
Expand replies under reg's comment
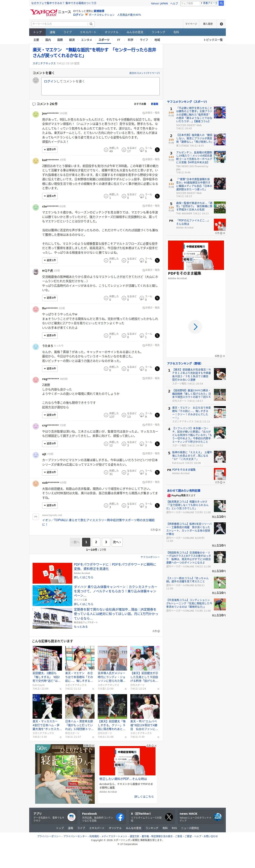50,415
